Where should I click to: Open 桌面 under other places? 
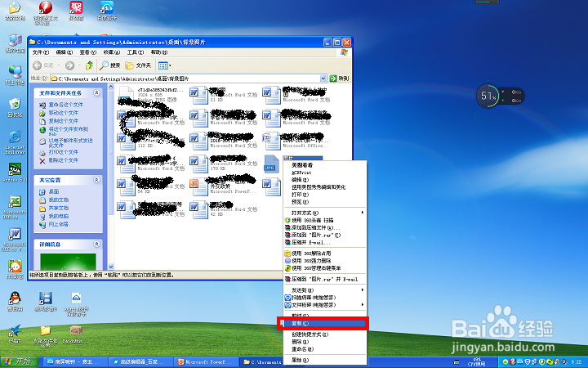point(54,191)
